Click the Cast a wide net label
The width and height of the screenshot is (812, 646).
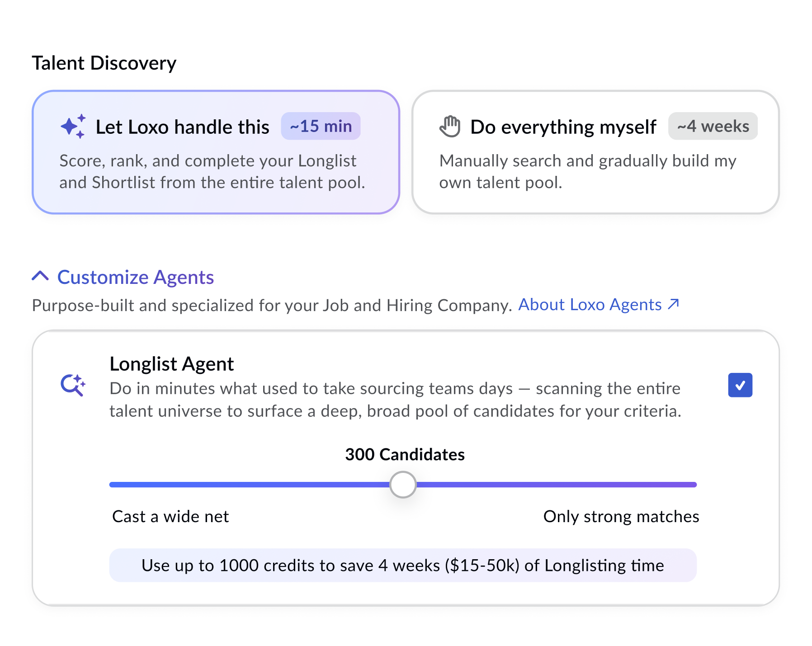[170, 516]
